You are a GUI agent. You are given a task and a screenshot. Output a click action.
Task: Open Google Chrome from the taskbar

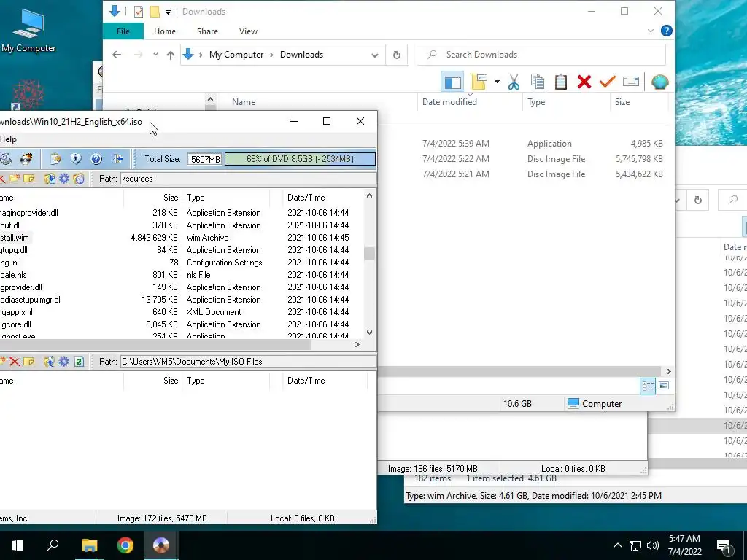[125, 545]
